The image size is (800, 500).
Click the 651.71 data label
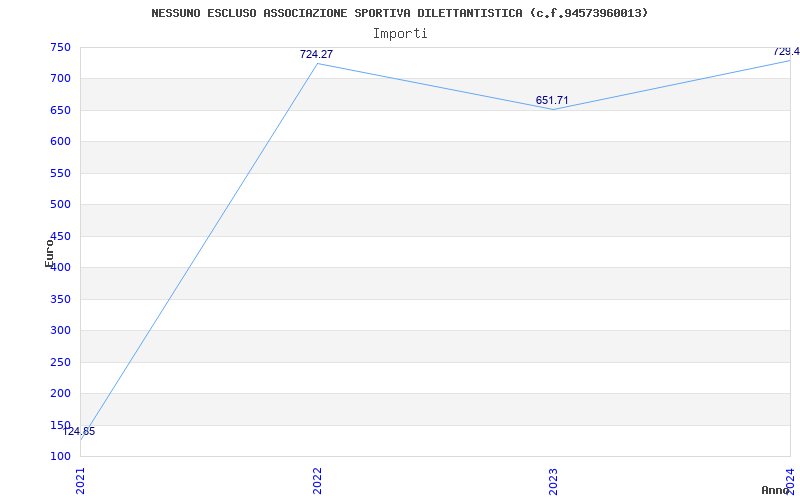[552, 101]
